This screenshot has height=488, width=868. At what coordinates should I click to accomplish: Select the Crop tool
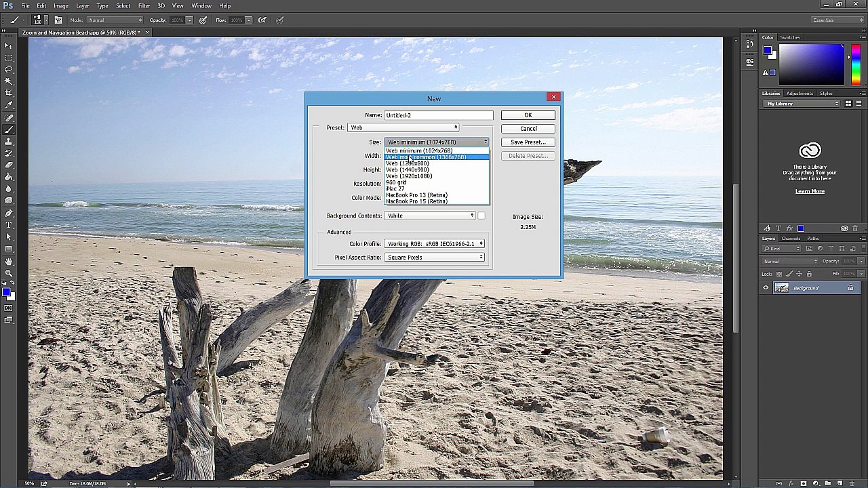(8, 93)
